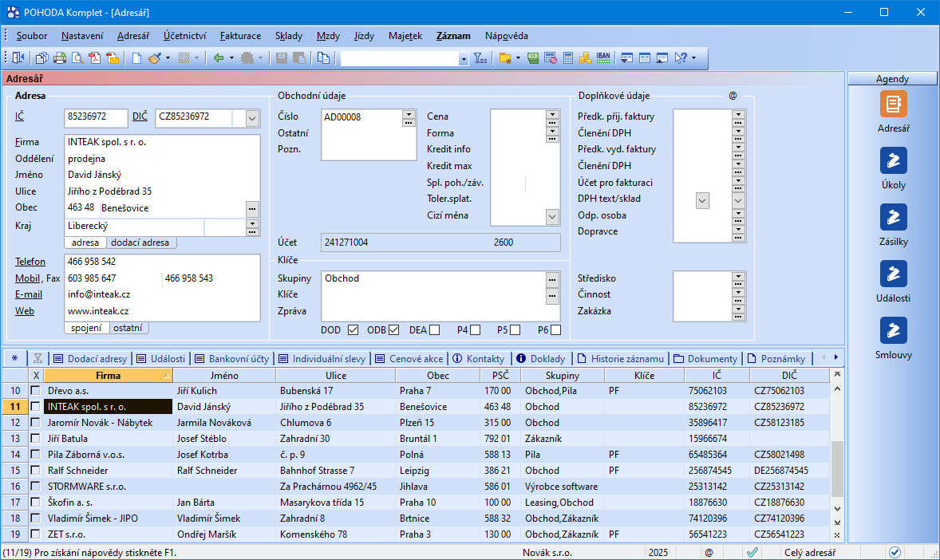Click the Škofin a. s. company cell

(108, 503)
